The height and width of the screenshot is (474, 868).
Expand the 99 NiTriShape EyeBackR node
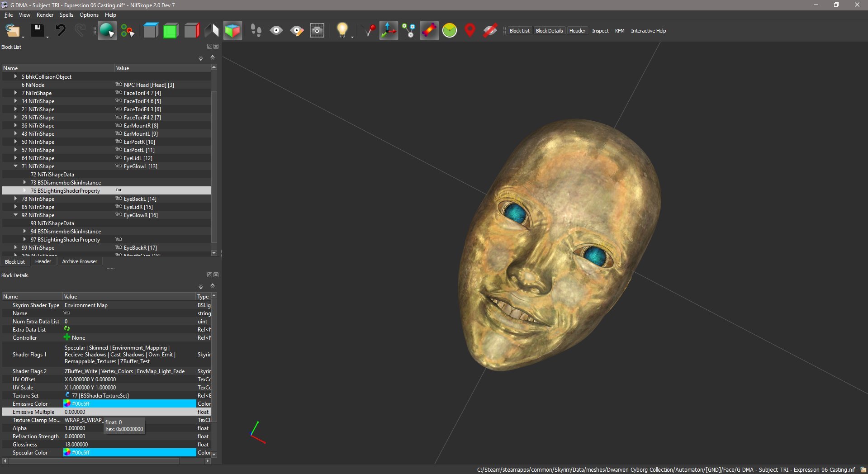15,247
